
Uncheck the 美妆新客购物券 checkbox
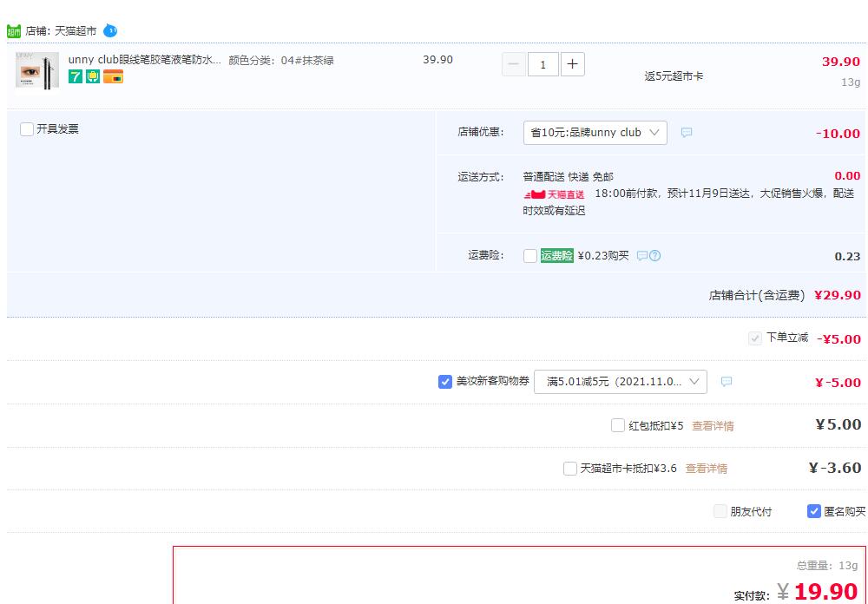(445, 382)
